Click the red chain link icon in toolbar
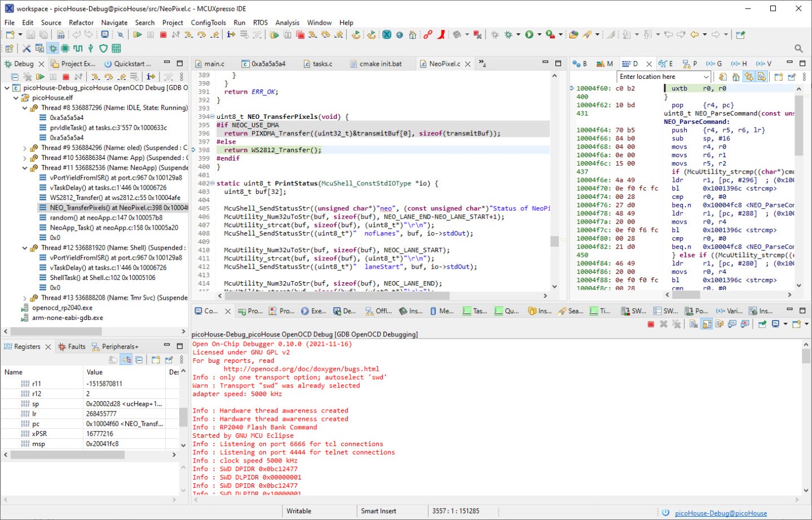812x520 pixels. coord(428,35)
